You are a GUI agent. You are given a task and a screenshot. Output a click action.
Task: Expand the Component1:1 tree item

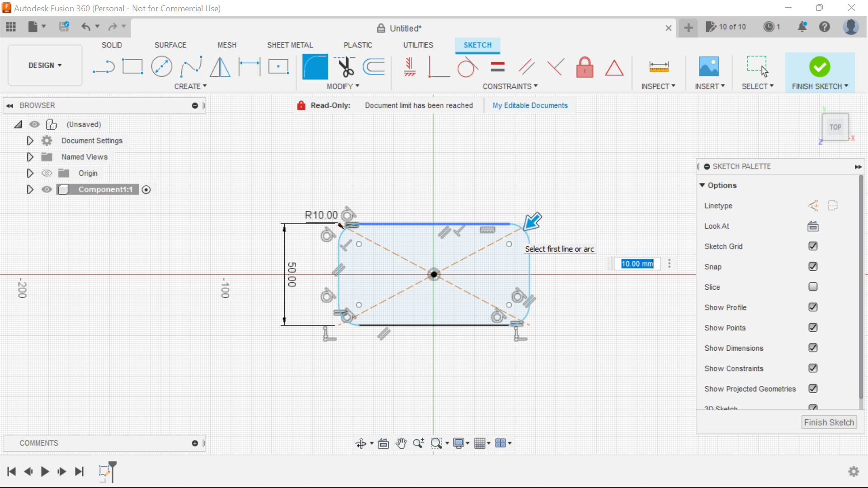pos(29,189)
